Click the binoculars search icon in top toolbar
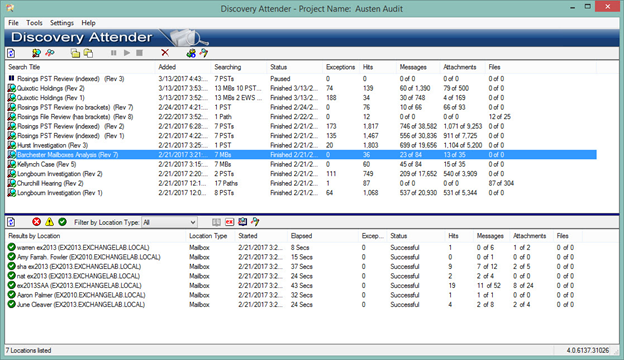This screenshot has width=624, height=360. 50,53
